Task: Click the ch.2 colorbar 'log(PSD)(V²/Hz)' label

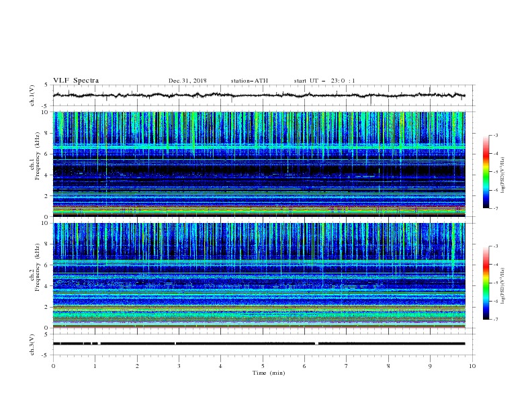Action: 503,286
